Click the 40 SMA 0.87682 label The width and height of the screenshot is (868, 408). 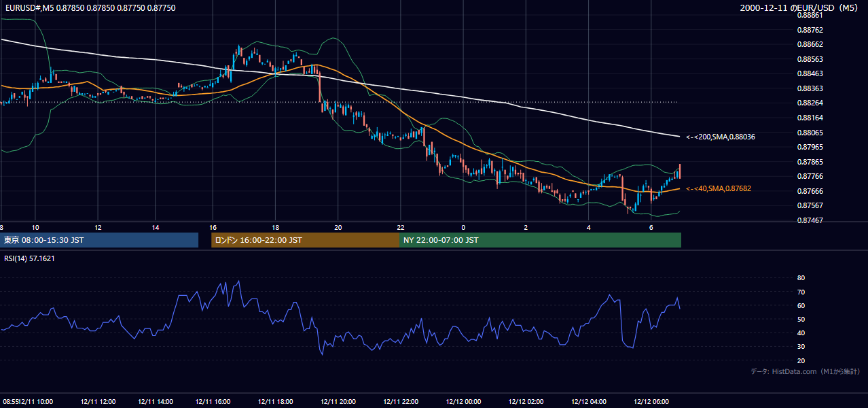coord(719,188)
